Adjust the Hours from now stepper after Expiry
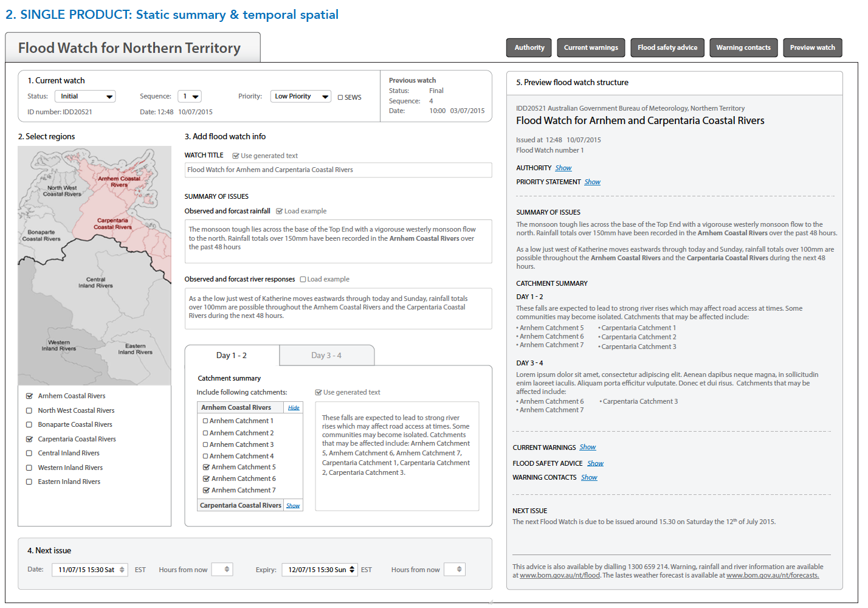 [459, 570]
